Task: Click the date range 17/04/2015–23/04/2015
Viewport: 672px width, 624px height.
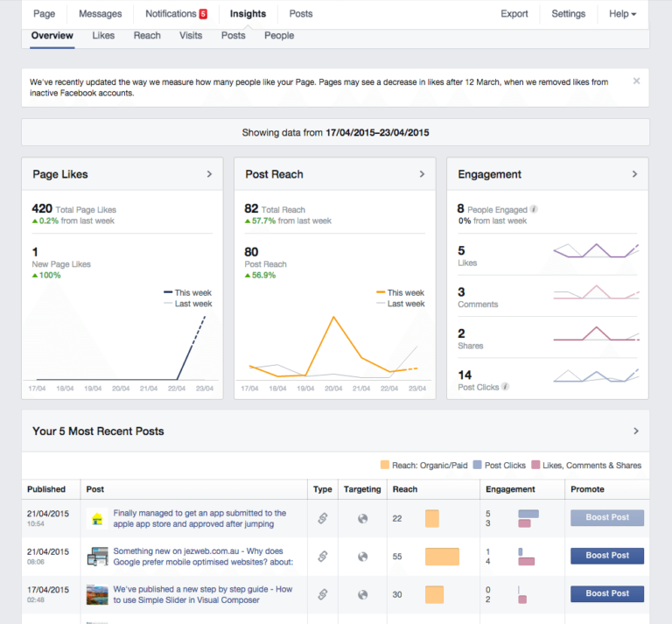Action: tap(377, 133)
